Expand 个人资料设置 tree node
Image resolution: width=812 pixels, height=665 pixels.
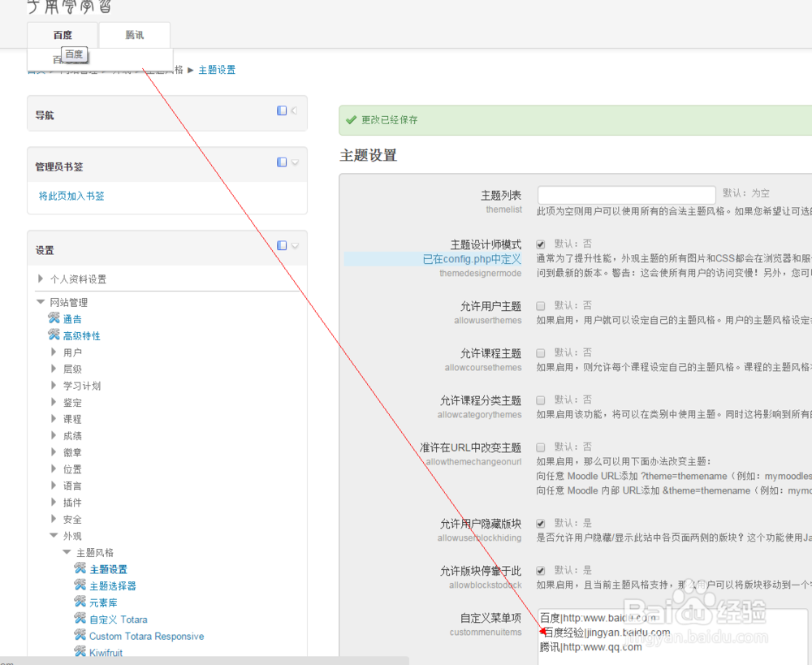[41, 279]
